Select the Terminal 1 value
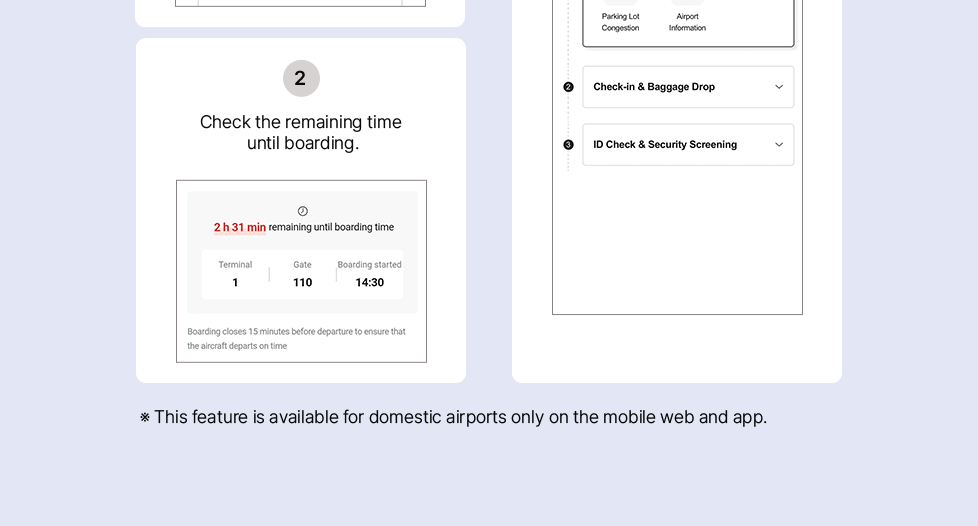Image resolution: width=978 pixels, height=526 pixels. pyautogui.click(x=235, y=282)
